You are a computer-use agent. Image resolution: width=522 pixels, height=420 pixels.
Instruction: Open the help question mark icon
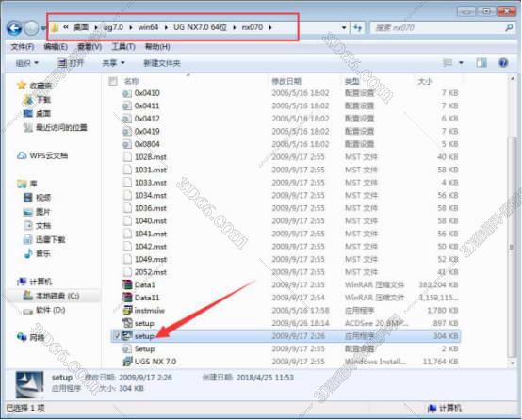point(503,62)
